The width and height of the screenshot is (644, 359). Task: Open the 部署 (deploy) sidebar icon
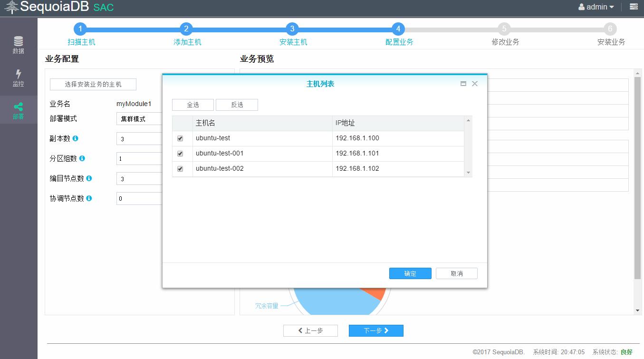point(18,111)
